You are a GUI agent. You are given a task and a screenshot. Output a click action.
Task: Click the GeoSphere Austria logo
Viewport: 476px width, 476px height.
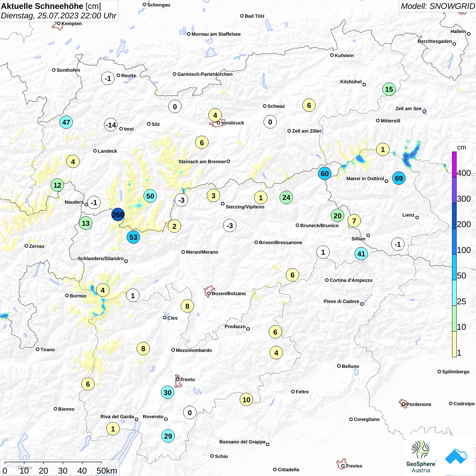click(421, 457)
